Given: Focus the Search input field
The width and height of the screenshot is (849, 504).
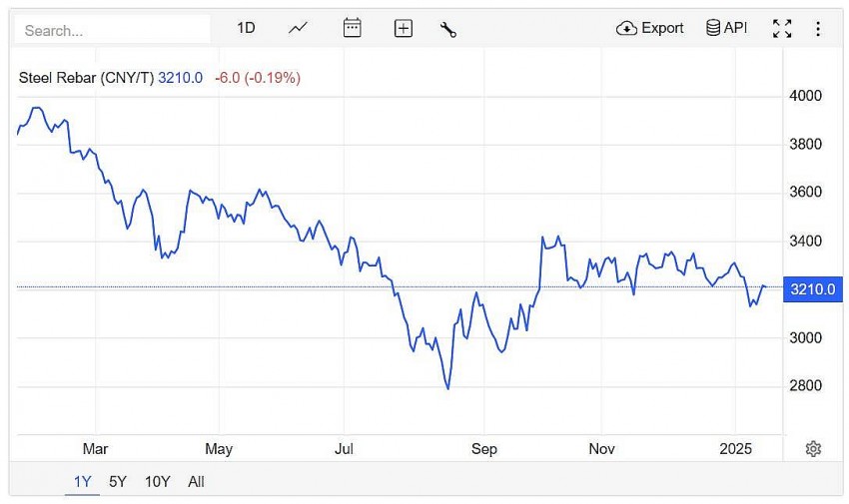Looking at the screenshot, I should [x=112, y=30].
